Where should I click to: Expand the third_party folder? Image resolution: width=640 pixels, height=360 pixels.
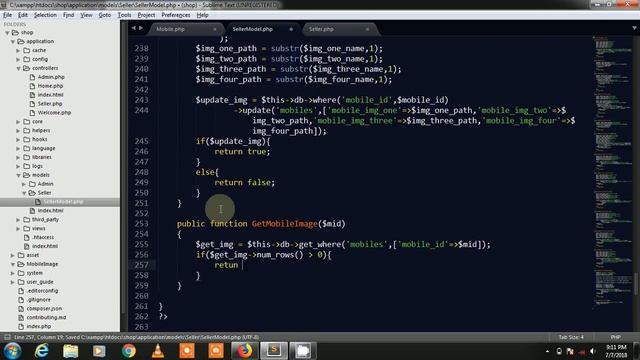click(x=18, y=220)
